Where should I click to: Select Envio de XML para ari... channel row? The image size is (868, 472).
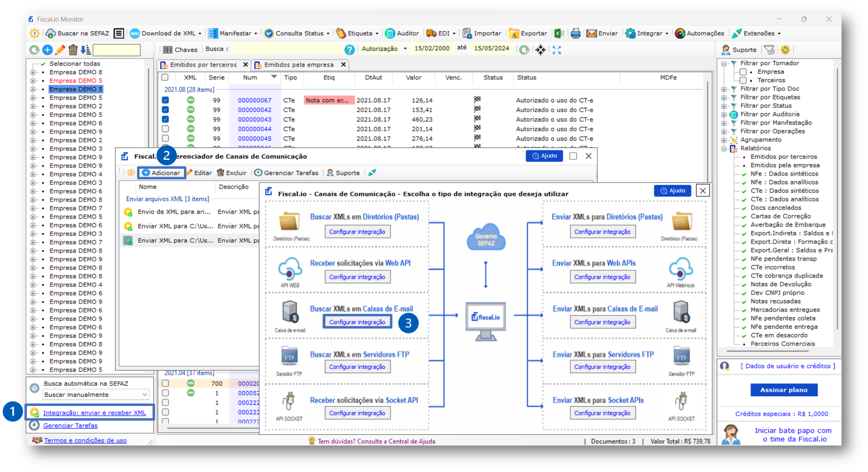tap(191, 212)
